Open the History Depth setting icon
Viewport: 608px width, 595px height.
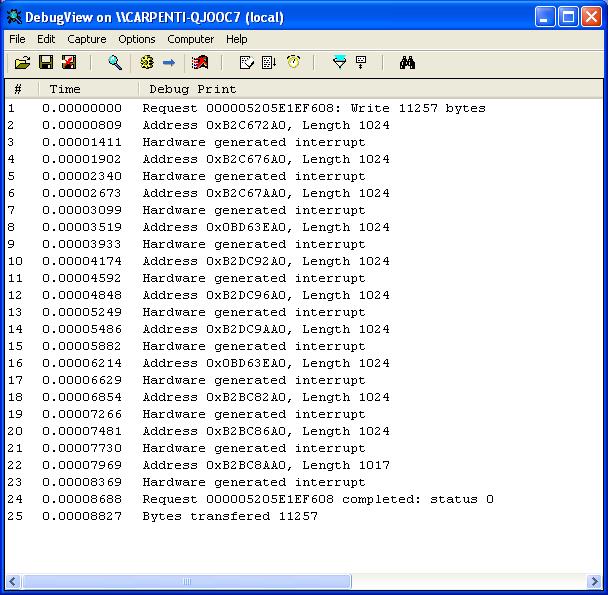(269, 63)
